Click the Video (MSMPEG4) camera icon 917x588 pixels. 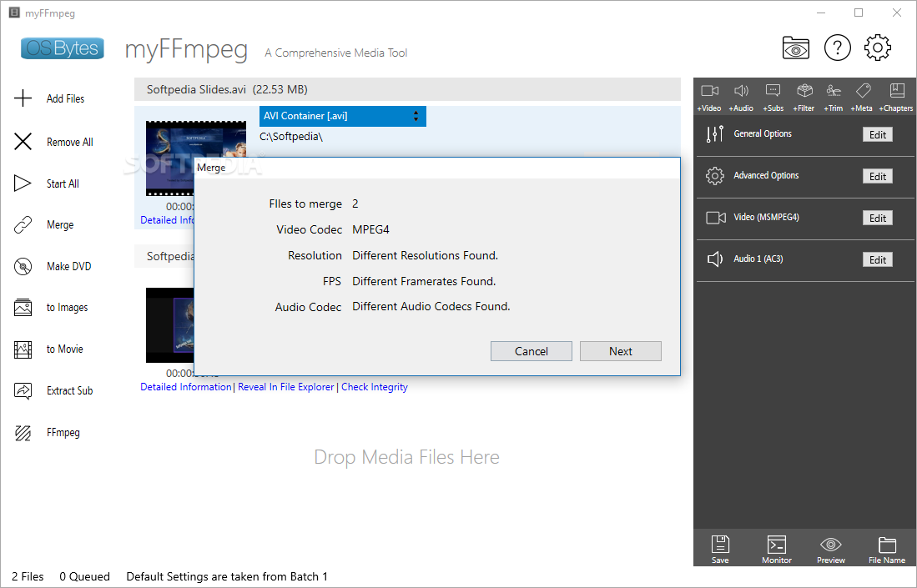pyautogui.click(x=716, y=218)
